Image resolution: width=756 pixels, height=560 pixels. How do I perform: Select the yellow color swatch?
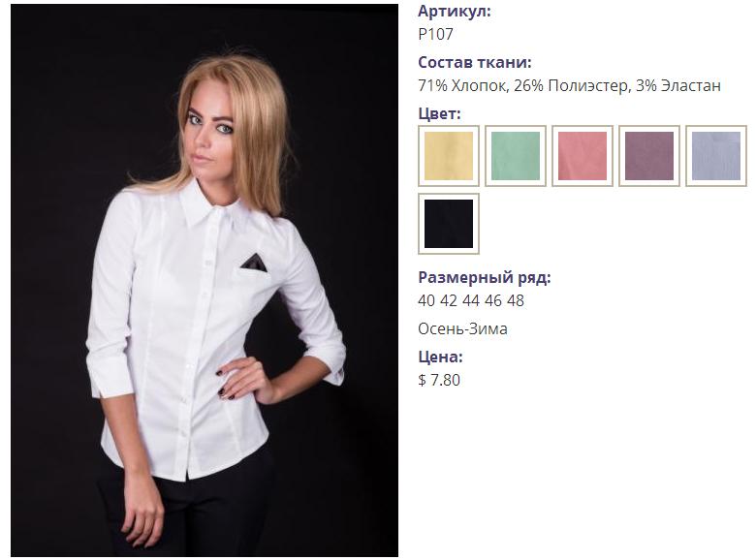[x=449, y=156]
